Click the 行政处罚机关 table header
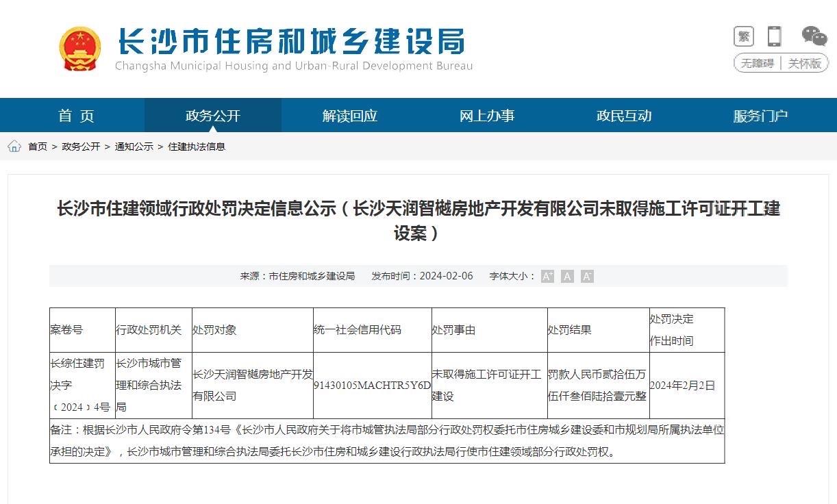The image size is (837, 504). point(153,330)
